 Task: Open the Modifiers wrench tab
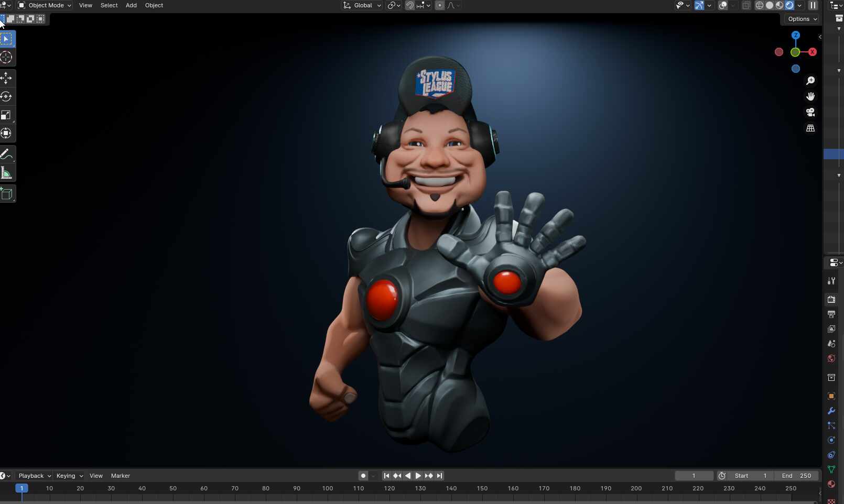(x=831, y=411)
